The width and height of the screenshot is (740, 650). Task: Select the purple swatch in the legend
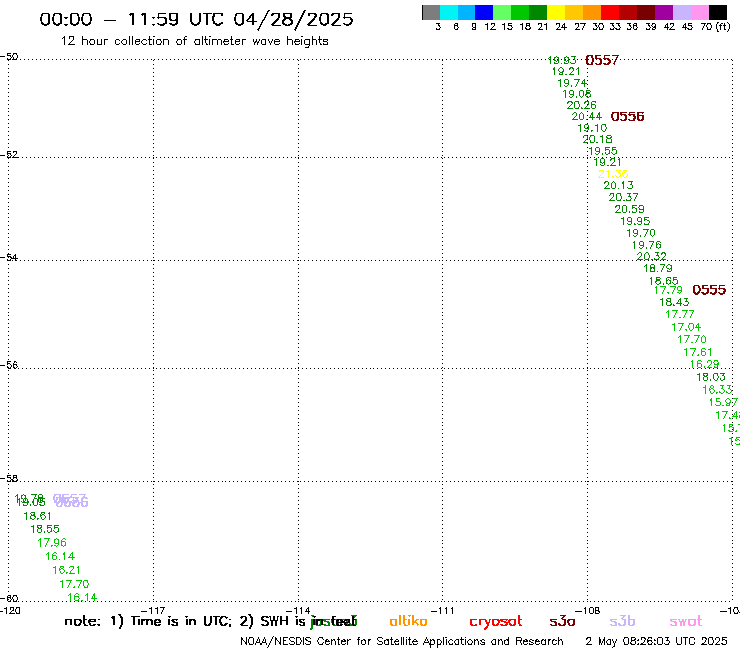[664, 12]
